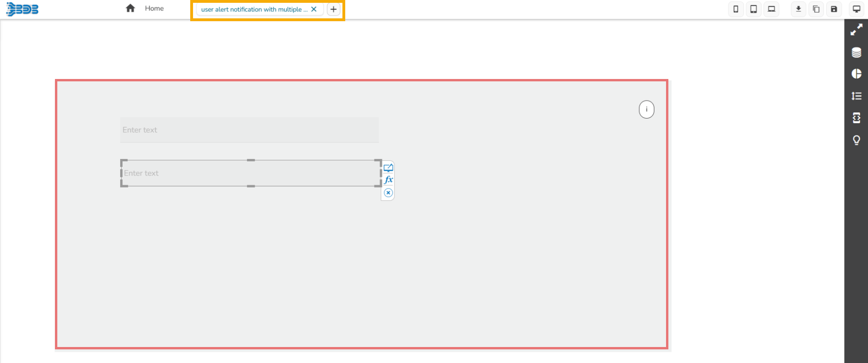Open preview with the monitor icon
868x363 pixels.
coord(856,9)
